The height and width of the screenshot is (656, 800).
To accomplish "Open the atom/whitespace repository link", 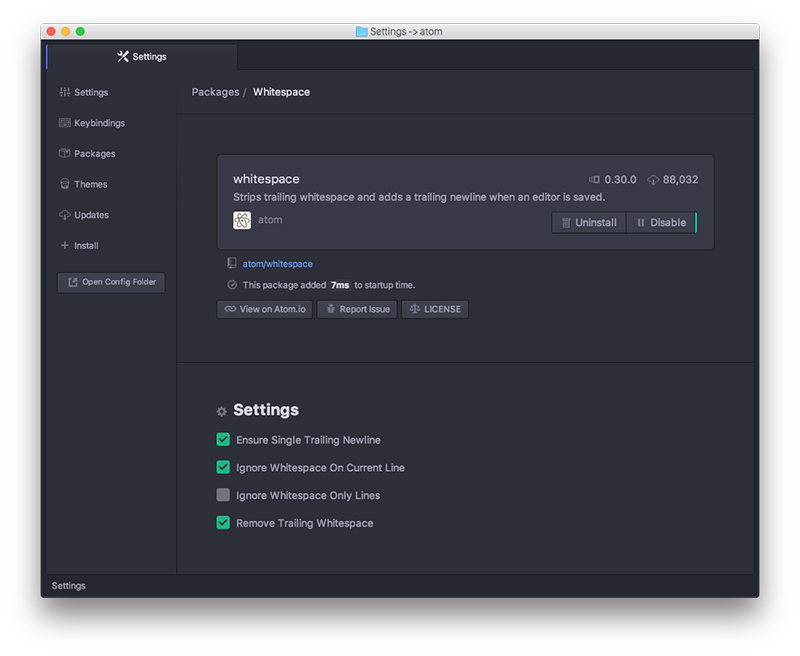I will pyautogui.click(x=277, y=264).
